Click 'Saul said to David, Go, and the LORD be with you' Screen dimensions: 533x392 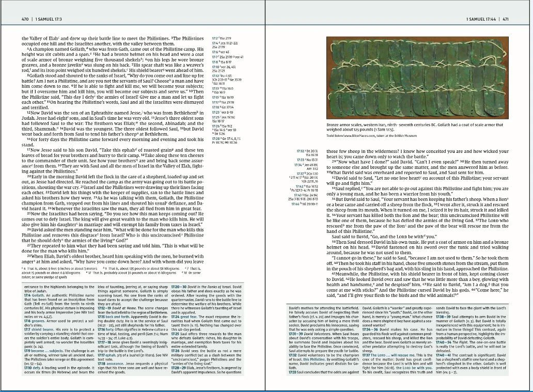pos(384,237)
